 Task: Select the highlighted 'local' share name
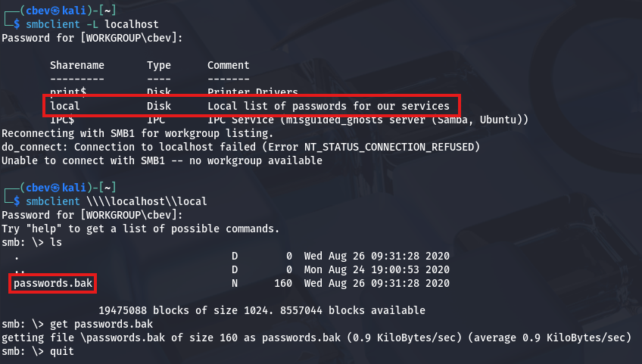[x=65, y=106]
